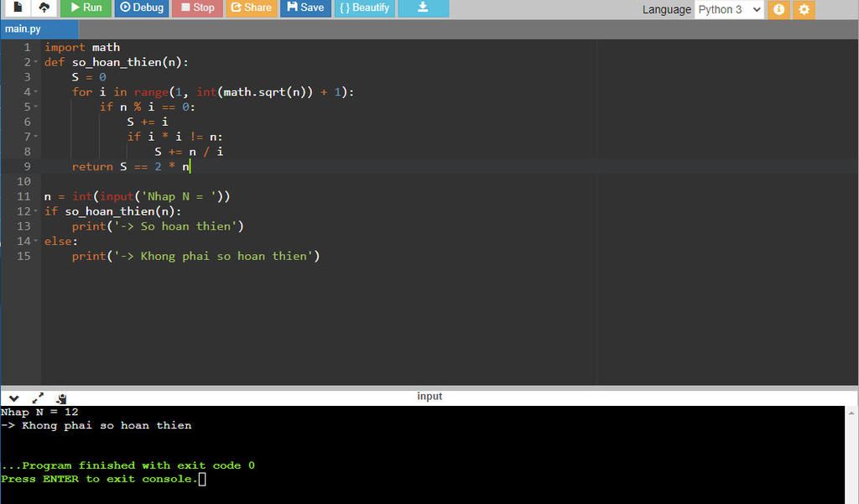Click the console copy/save output icon

[x=61, y=398]
